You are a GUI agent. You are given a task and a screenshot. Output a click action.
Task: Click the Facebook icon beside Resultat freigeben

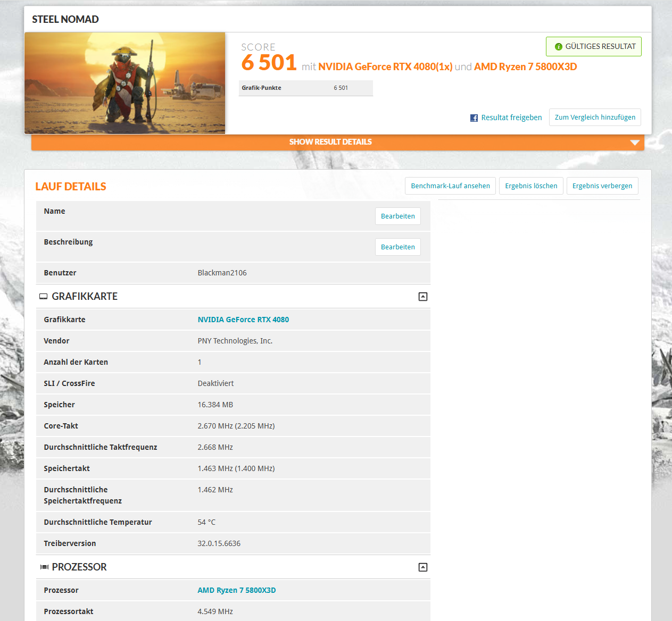[474, 118]
